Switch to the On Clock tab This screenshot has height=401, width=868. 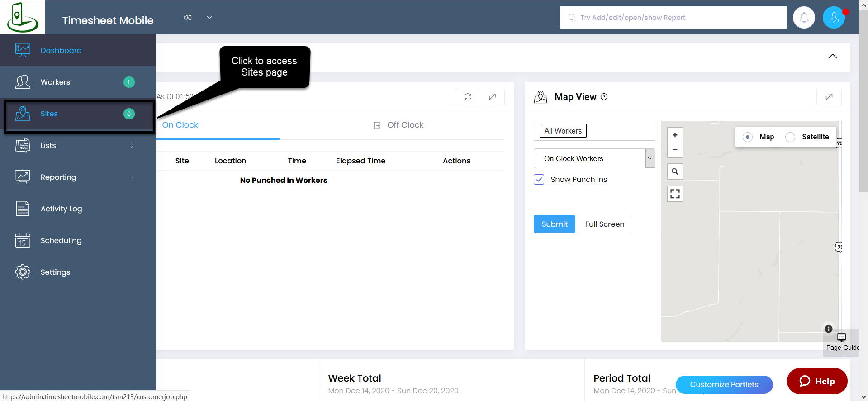pyautogui.click(x=180, y=125)
